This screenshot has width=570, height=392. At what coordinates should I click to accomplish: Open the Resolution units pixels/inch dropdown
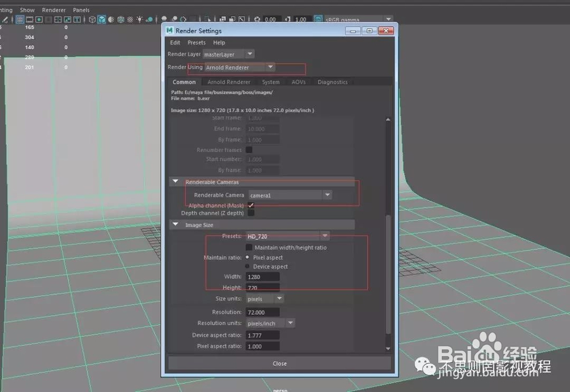click(270, 323)
